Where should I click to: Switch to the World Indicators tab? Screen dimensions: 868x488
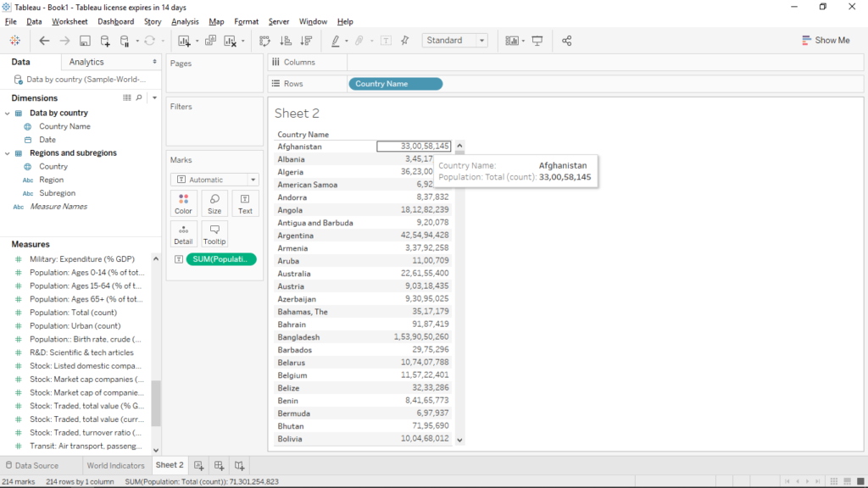(116, 464)
